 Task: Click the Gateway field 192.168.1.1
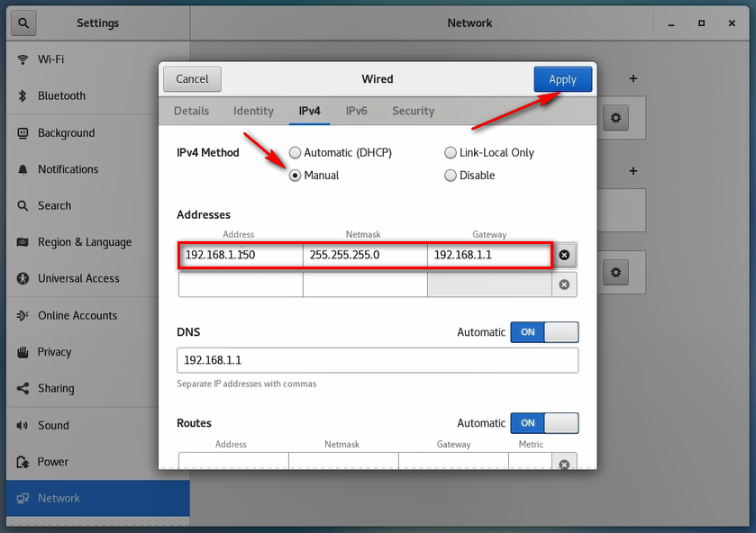pos(489,255)
